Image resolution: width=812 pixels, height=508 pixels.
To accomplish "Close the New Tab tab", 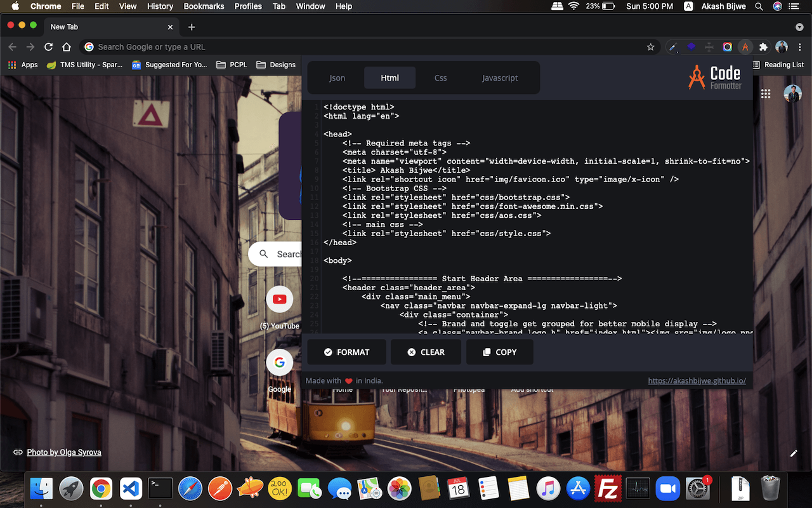I will pos(170,27).
